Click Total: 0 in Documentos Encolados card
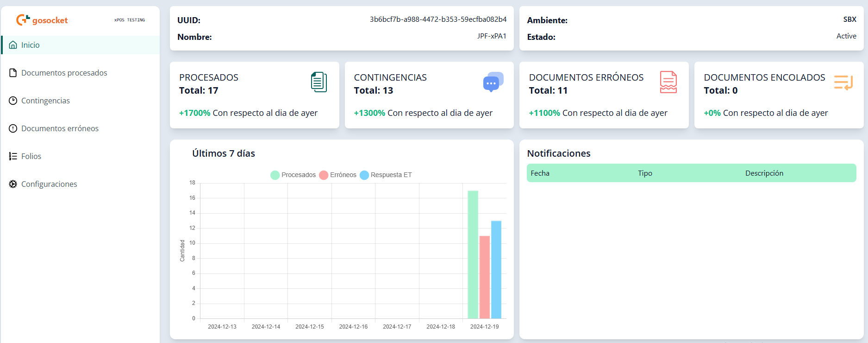868x343 pixels. (721, 90)
